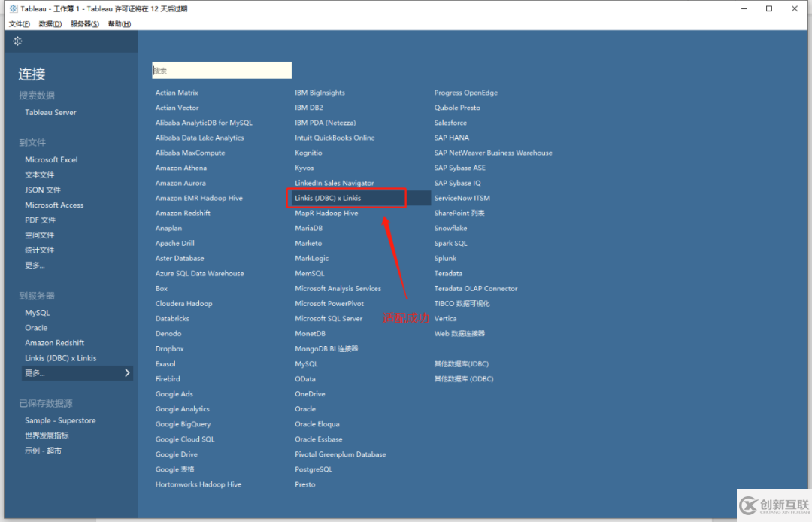This screenshot has height=522, width=812.
Task: Select Cloudera Hadoop connector
Action: [183, 303]
